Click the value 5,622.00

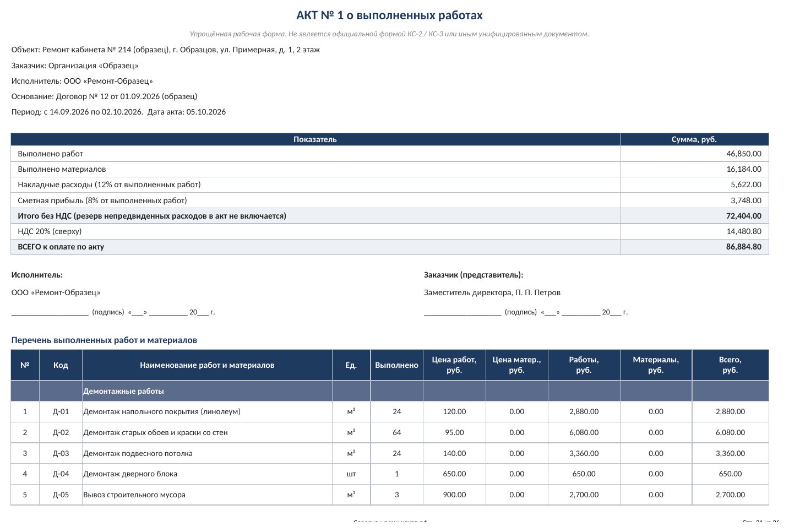(x=746, y=184)
